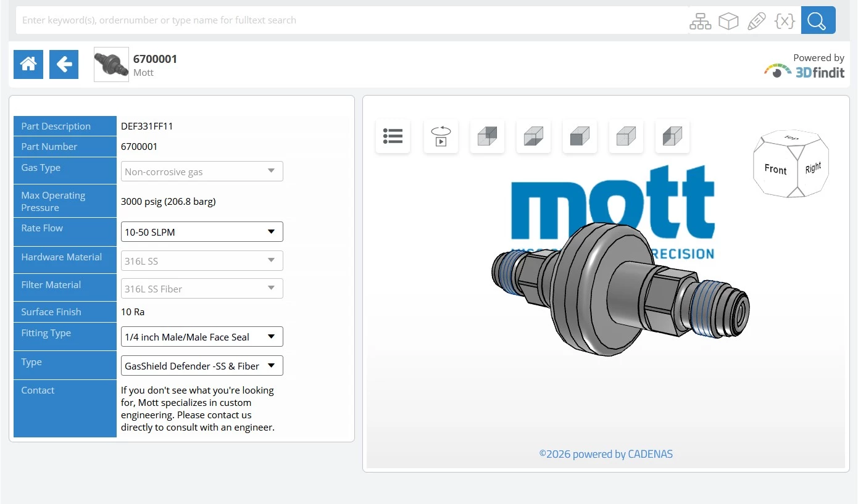Screen dimensions: 858x504
Task: Open the Gas Type dropdown
Action: [202, 171]
